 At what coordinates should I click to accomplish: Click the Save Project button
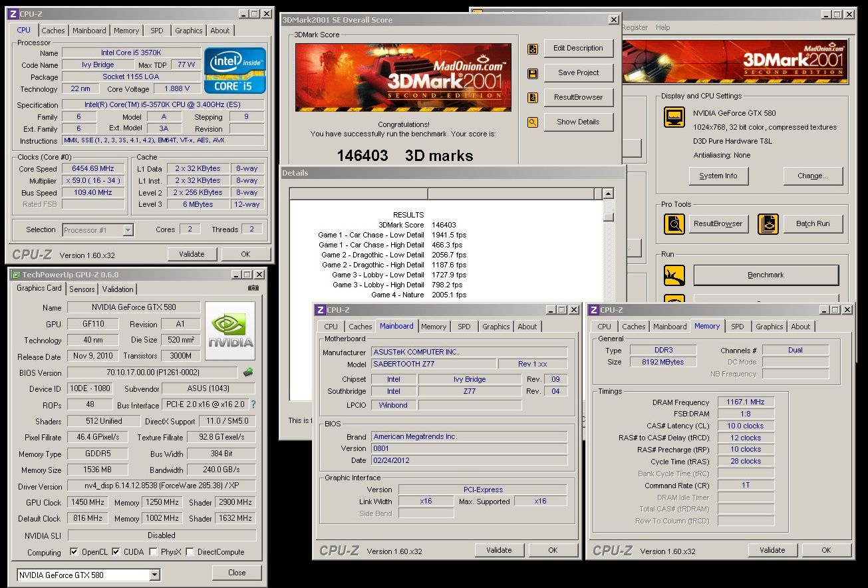pos(579,73)
